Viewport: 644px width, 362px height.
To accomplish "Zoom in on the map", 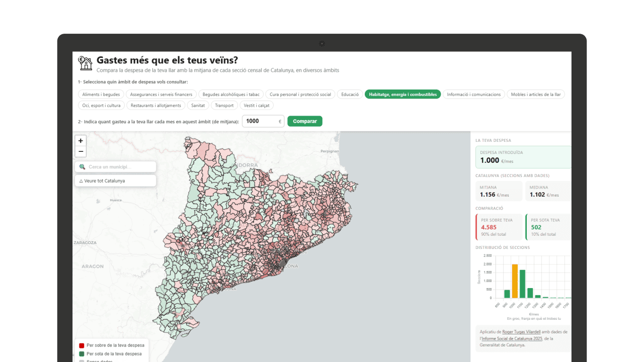I will [80, 141].
